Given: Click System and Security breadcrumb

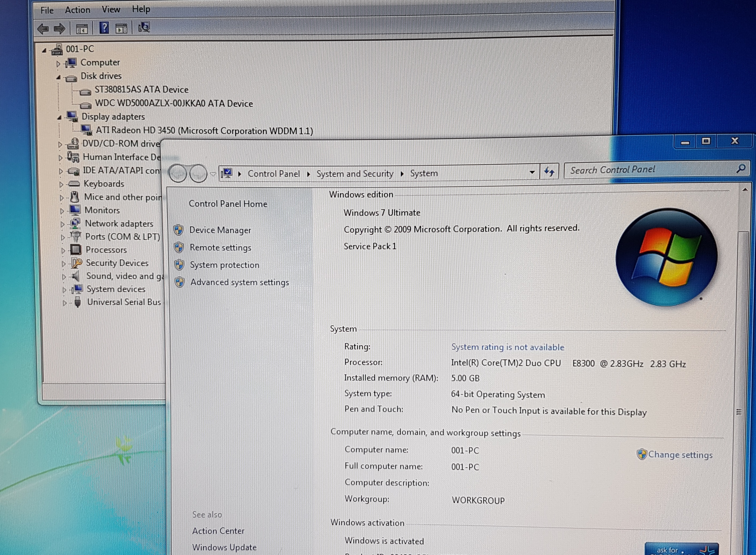Looking at the screenshot, I should pos(355,174).
